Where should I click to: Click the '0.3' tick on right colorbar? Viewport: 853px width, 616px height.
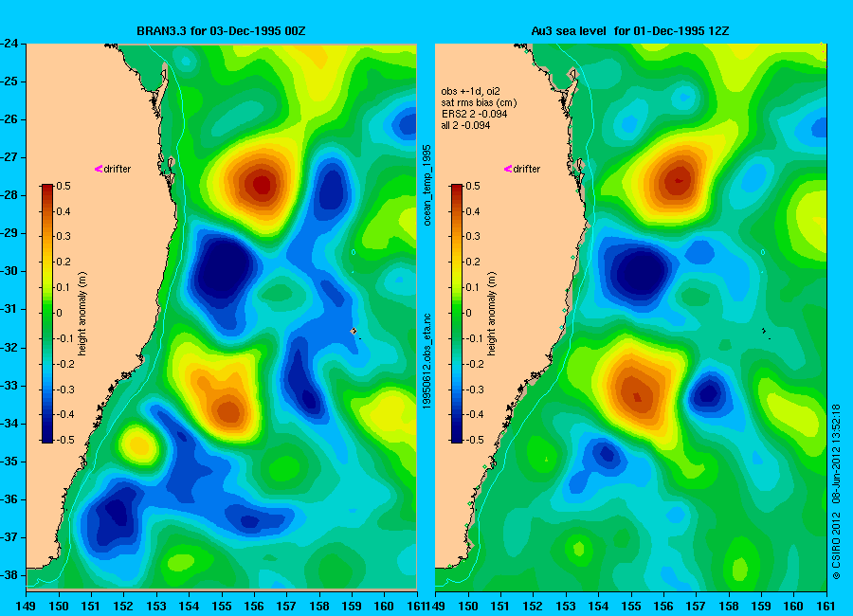(x=473, y=236)
